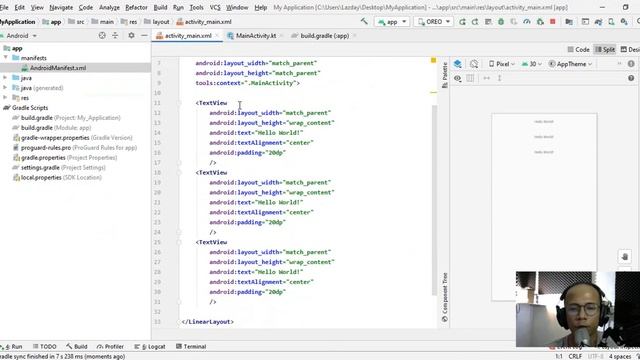
Task: Open View Options eye icon
Action: point(458,78)
